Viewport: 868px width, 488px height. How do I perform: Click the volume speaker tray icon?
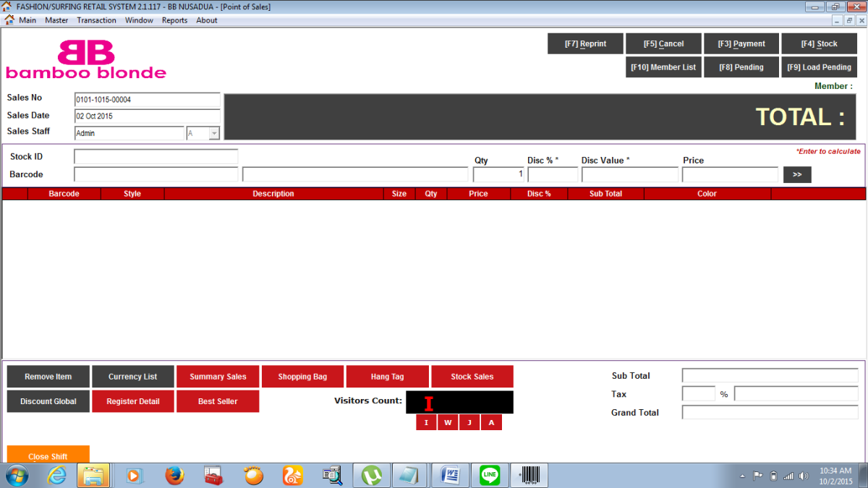click(x=804, y=476)
